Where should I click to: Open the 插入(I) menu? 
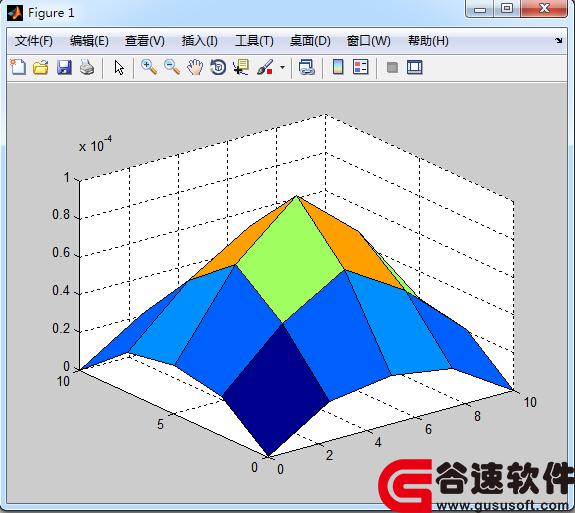pos(199,41)
